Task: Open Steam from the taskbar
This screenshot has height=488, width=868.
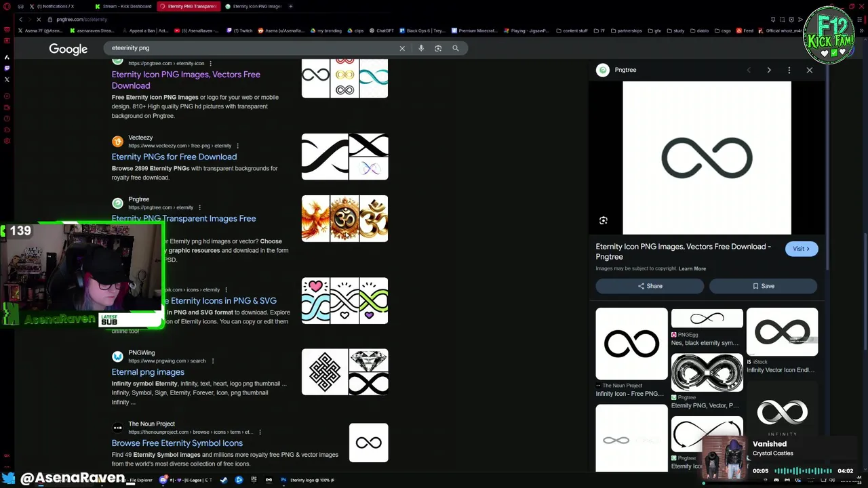Action: coord(224,480)
